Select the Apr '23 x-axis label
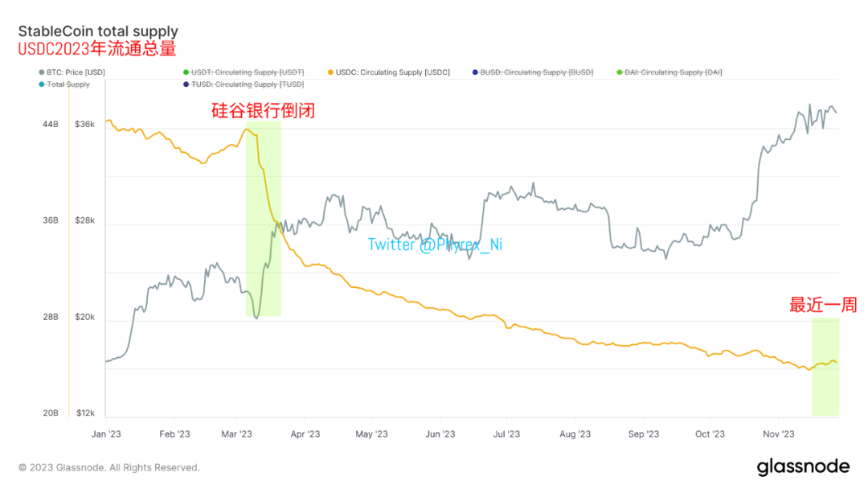The image size is (868, 489). coord(305,434)
